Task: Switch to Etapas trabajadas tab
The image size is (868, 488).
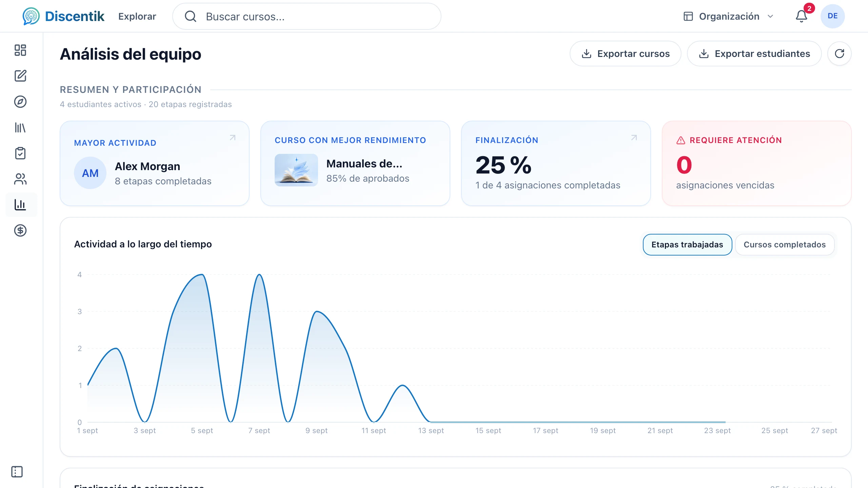Action: pos(687,245)
